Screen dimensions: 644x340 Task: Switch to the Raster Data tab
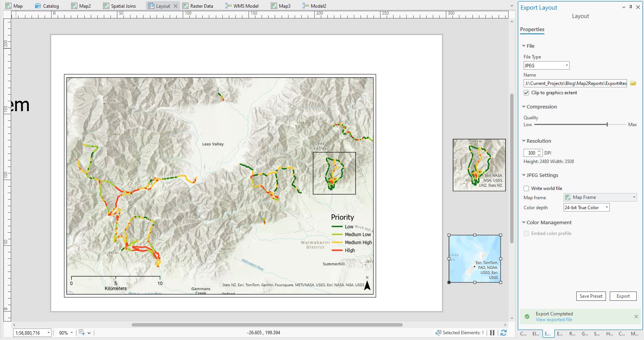[x=201, y=6]
